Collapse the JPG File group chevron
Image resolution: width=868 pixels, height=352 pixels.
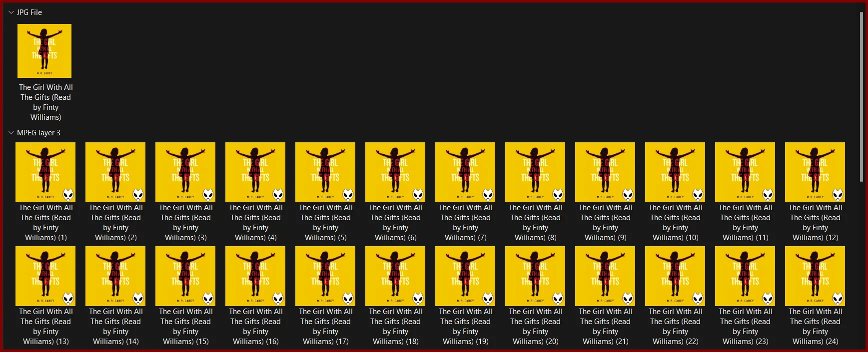[11, 12]
